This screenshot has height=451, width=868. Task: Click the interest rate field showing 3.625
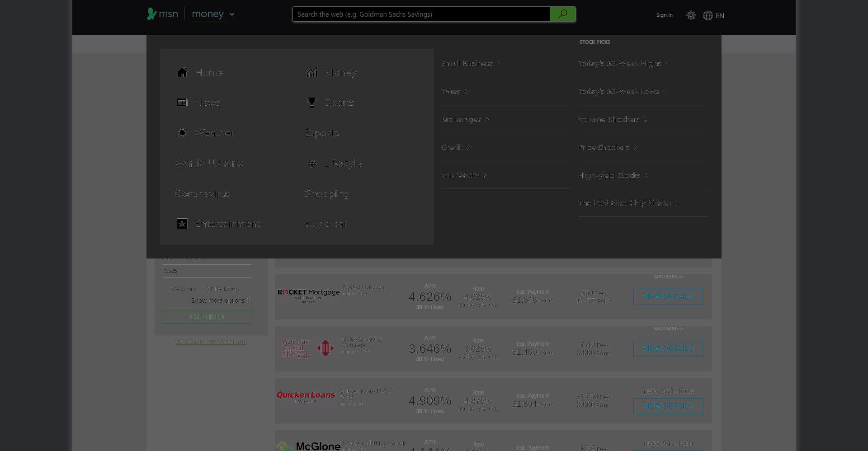(x=207, y=271)
